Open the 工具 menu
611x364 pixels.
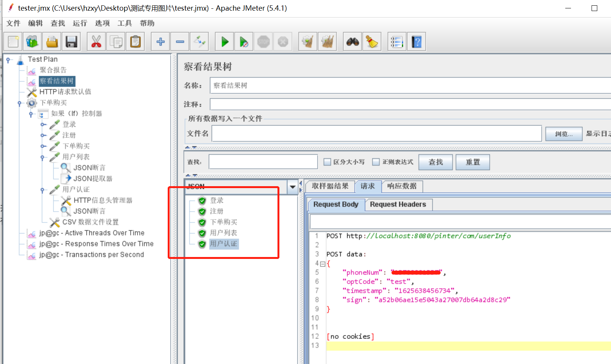click(125, 23)
